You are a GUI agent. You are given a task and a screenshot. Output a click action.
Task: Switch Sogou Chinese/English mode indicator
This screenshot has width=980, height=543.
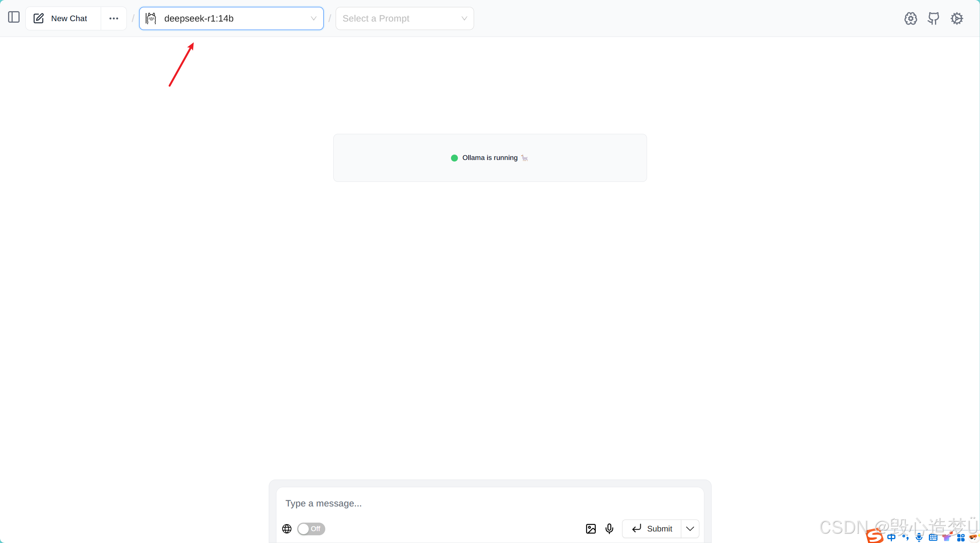(x=892, y=537)
